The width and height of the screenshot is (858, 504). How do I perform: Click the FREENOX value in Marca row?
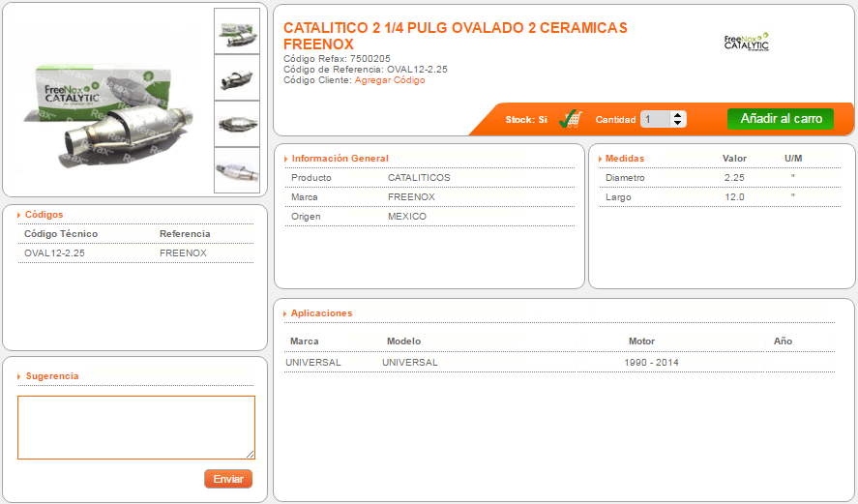pyautogui.click(x=411, y=196)
